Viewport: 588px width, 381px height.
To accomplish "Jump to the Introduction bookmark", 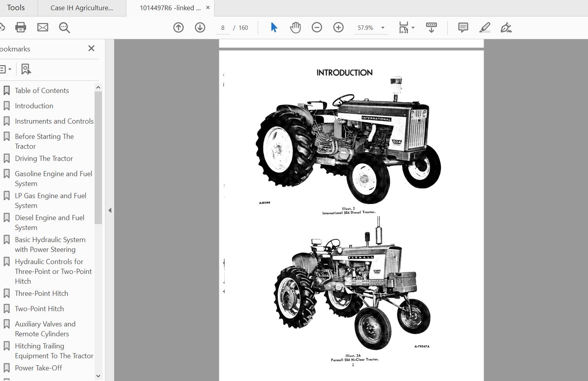I will pyautogui.click(x=34, y=106).
